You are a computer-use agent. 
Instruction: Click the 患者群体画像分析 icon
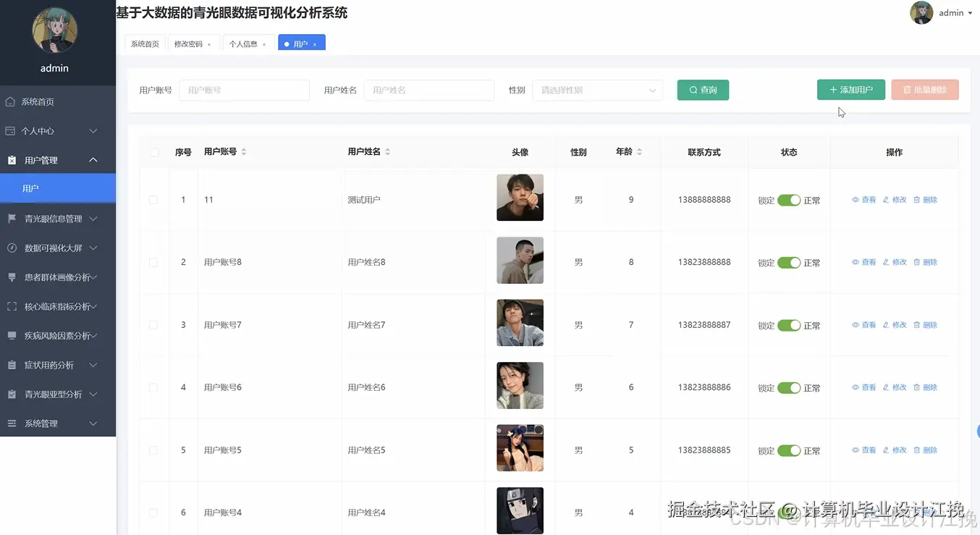(12, 277)
